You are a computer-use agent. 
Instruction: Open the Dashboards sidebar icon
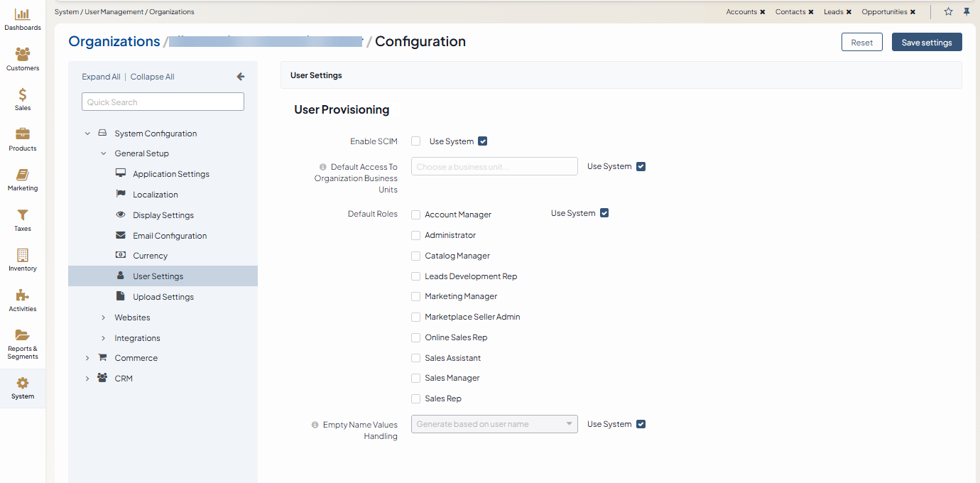click(x=23, y=18)
